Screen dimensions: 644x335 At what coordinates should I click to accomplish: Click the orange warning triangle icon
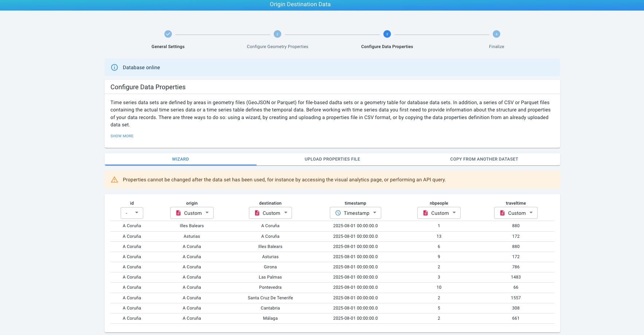[x=114, y=180]
